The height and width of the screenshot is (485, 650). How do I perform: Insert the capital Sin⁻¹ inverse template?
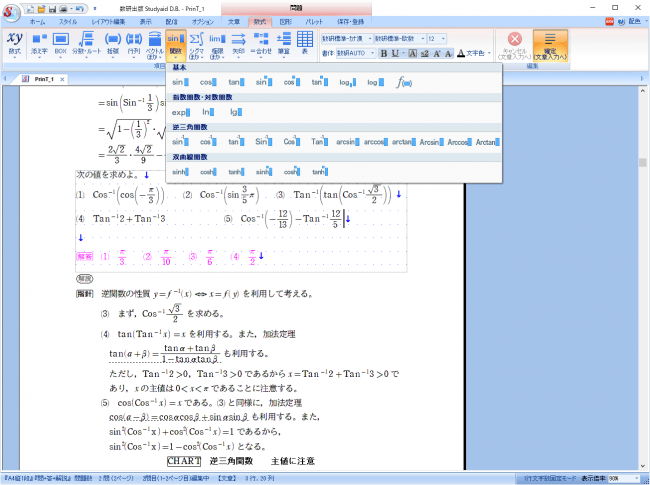(264, 142)
